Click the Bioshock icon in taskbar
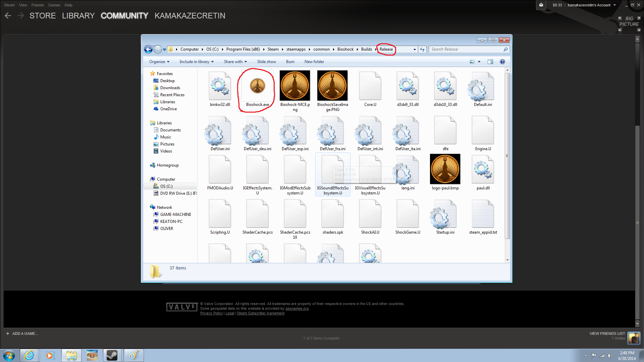 pyautogui.click(x=92, y=355)
